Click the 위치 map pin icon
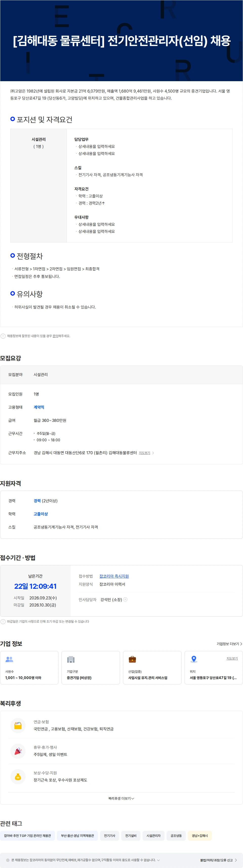The width and height of the screenshot is (243, 868). pos(194,659)
